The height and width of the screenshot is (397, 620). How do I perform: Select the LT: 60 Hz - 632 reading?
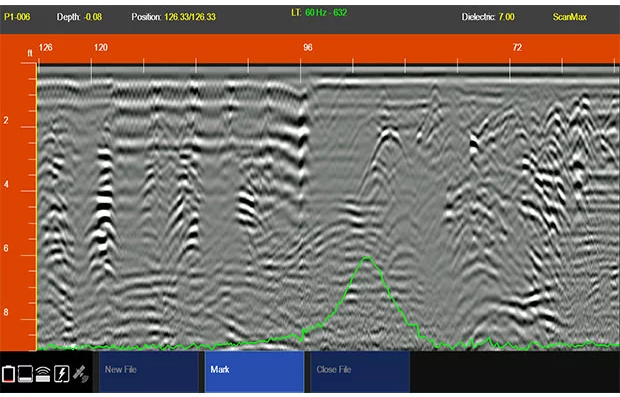pyautogui.click(x=319, y=13)
